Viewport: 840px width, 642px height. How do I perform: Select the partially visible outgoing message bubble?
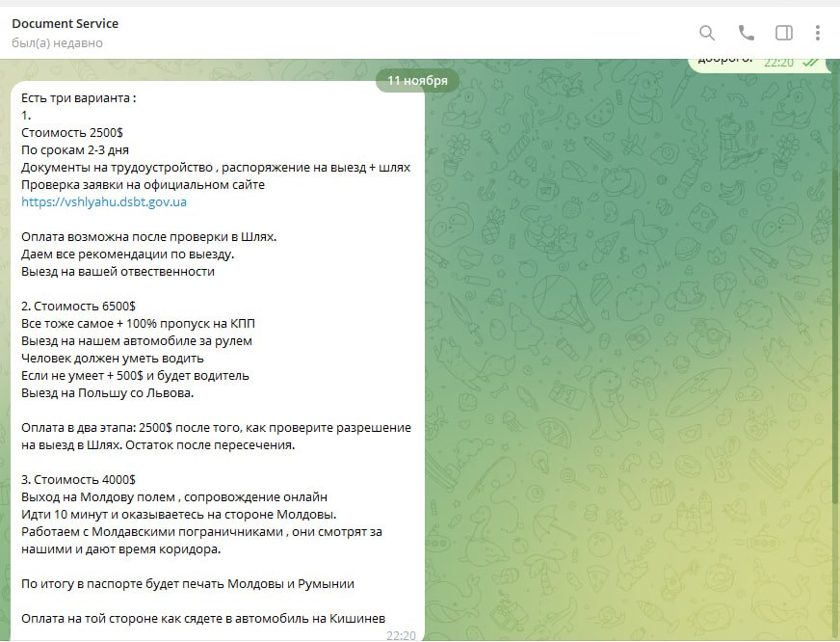tap(732, 61)
